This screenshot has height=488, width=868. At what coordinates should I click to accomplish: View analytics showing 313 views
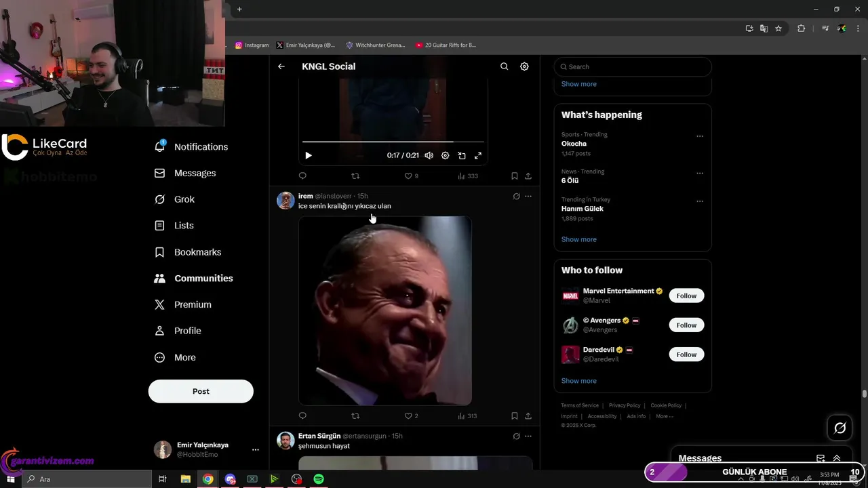468,415
